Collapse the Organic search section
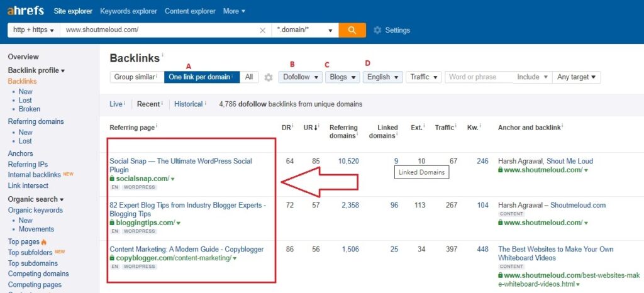 36,199
